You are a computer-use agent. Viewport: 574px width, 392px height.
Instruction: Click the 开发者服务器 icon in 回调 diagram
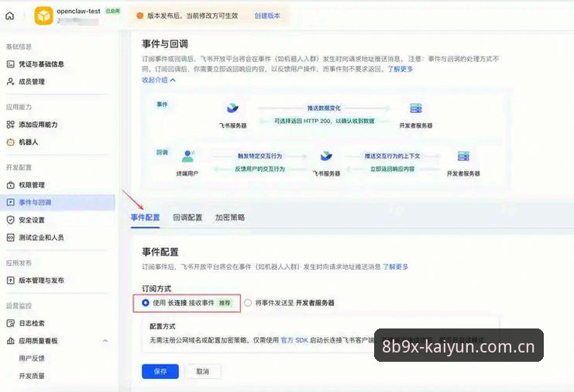click(463, 156)
